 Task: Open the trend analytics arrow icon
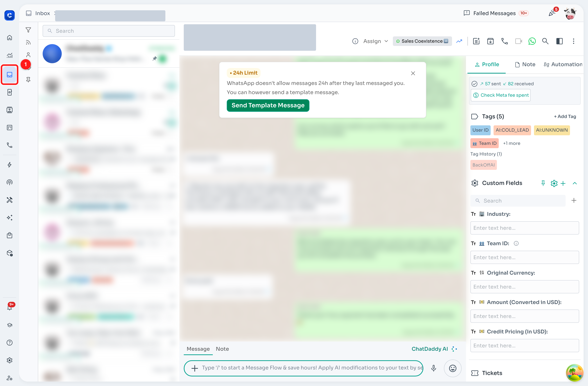tap(459, 41)
